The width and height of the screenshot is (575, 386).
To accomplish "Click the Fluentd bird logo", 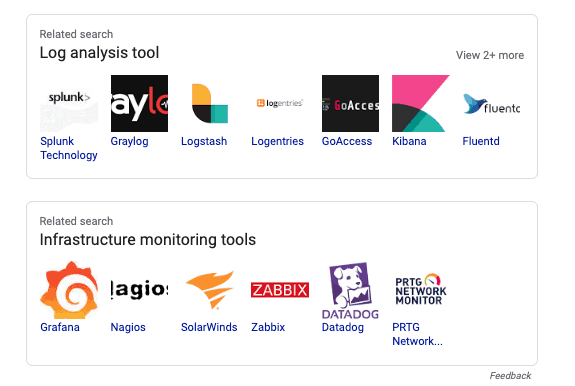I will (491, 104).
